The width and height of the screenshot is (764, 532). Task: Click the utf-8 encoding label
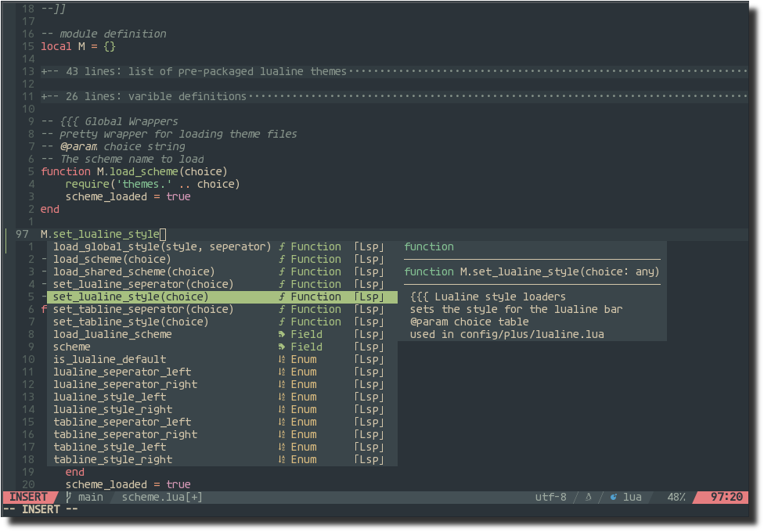coord(550,497)
